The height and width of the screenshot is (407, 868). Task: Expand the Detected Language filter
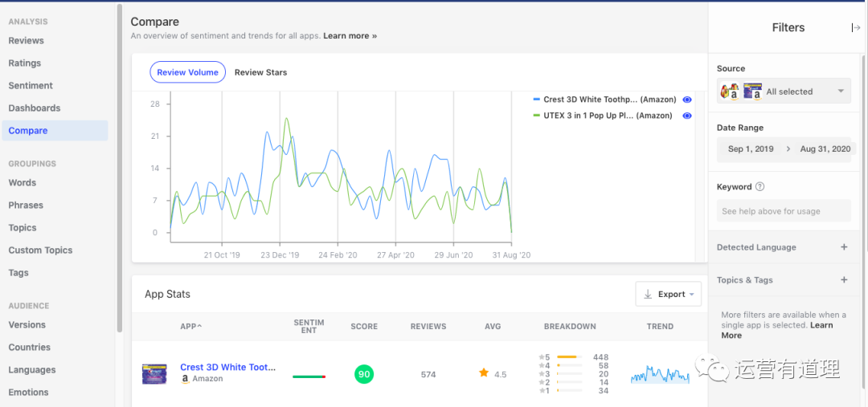[844, 247]
